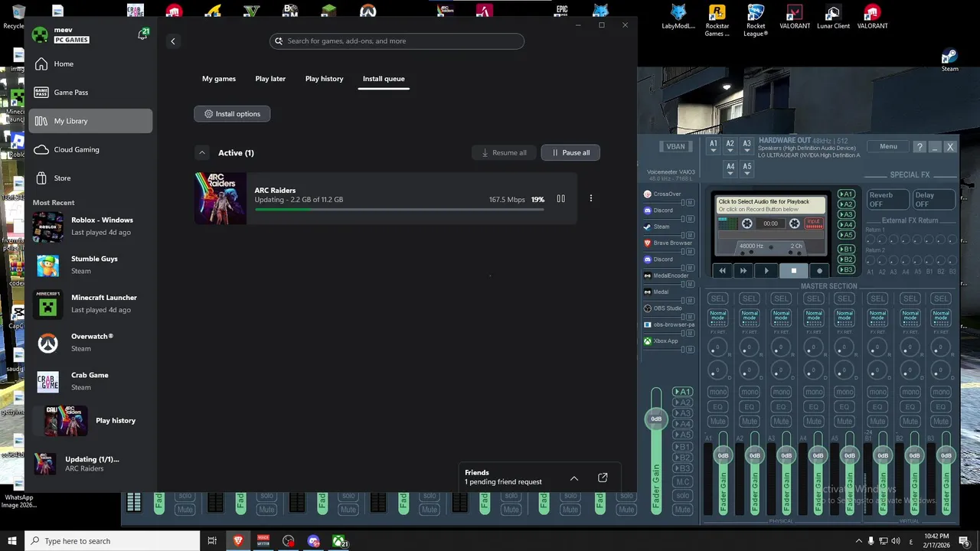
Task: Open Brave browser from taskbar
Action: (x=238, y=541)
